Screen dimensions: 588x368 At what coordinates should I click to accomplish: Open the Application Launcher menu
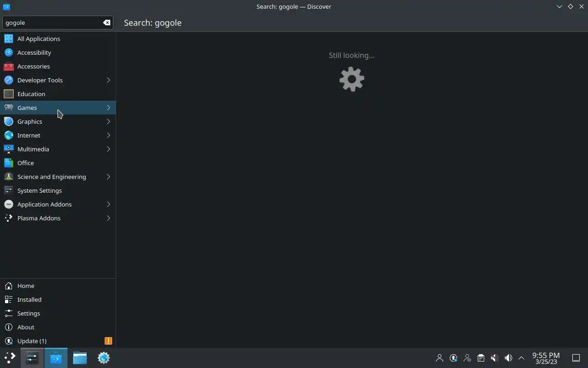pos(10,358)
